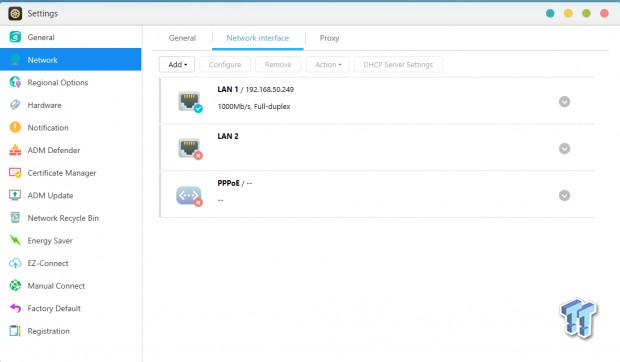The width and height of the screenshot is (620, 362).
Task: Click the Configure button
Action: 225,64
